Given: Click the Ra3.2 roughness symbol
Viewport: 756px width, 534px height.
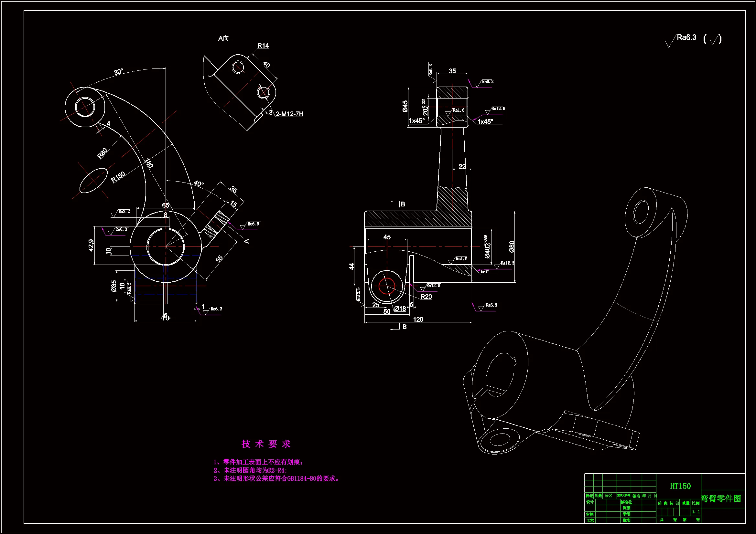Looking at the screenshot, I should [124, 212].
